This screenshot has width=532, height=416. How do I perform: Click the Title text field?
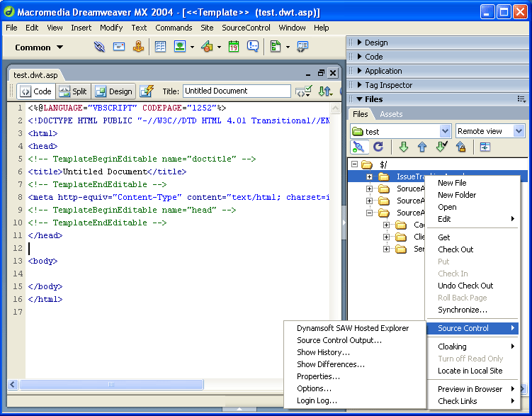pyautogui.click(x=237, y=91)
